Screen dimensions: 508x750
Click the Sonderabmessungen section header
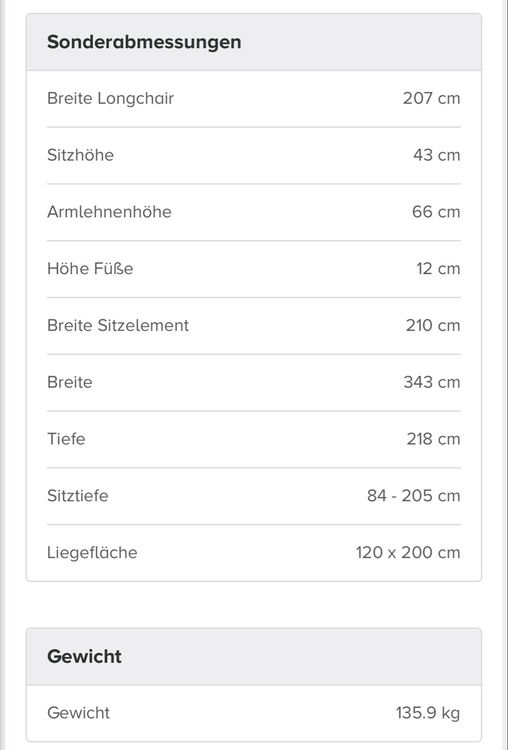tap(144, 42)
